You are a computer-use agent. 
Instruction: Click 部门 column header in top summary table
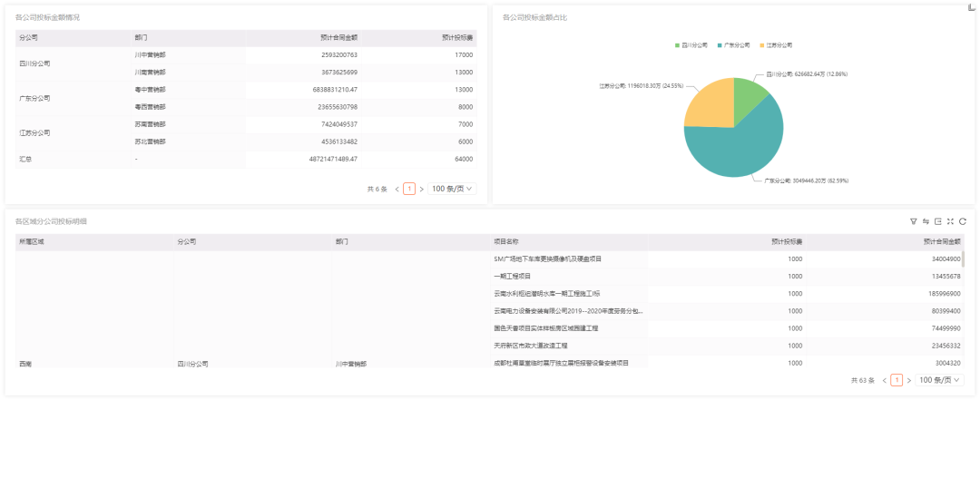pos(188,37)
